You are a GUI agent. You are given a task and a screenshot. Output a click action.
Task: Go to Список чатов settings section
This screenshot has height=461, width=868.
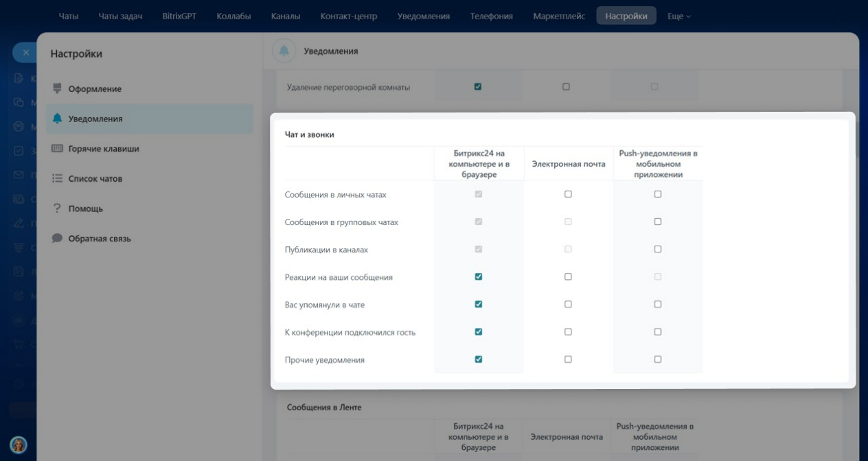click(95, 178)
